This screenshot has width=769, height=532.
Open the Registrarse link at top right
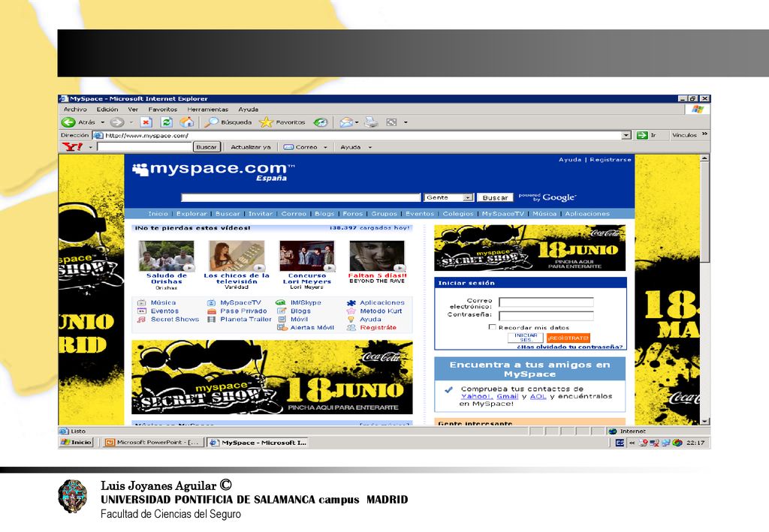point(610,160)
